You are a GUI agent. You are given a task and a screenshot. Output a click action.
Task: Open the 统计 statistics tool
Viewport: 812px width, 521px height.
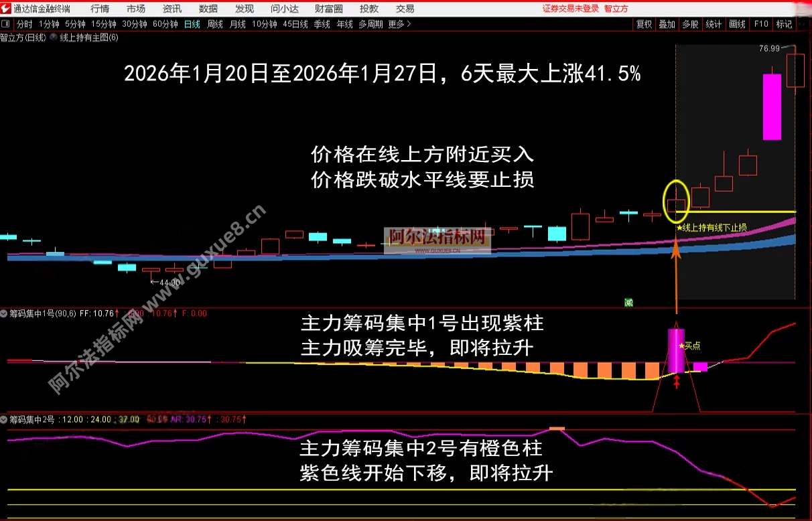click(x=713, y=23)
